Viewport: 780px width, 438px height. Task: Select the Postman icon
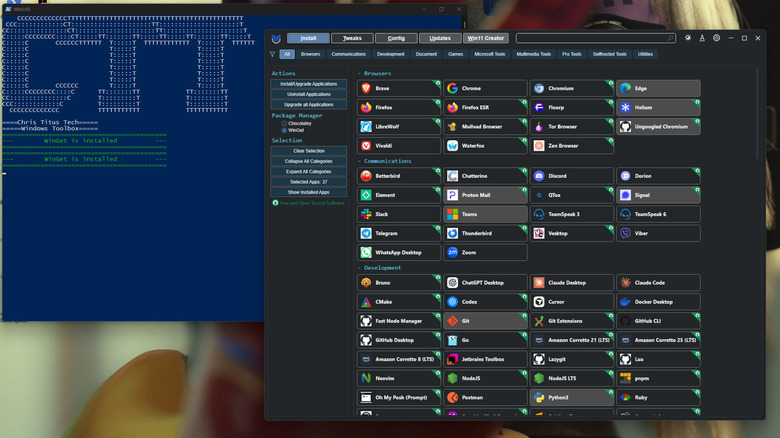pyautogui.click(x=452, y=398)
